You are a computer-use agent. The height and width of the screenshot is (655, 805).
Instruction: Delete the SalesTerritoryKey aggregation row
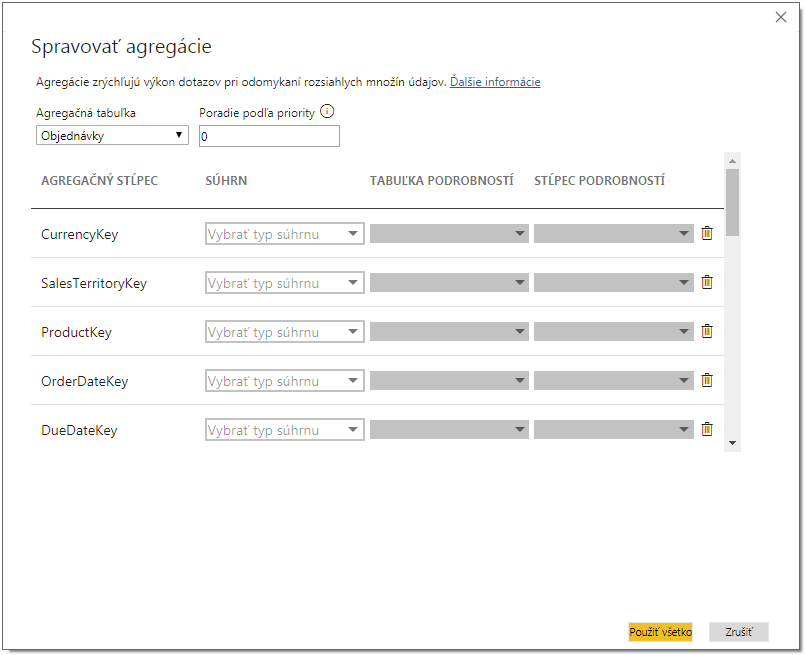(x=707, y=282)
